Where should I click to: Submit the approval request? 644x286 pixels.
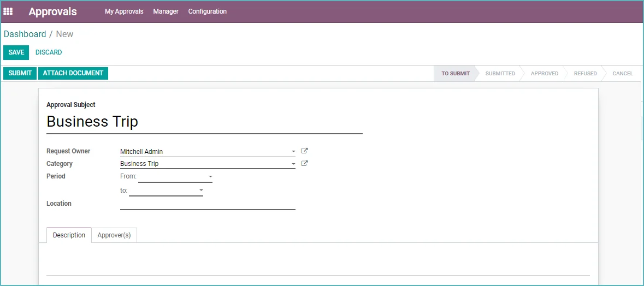20,73
